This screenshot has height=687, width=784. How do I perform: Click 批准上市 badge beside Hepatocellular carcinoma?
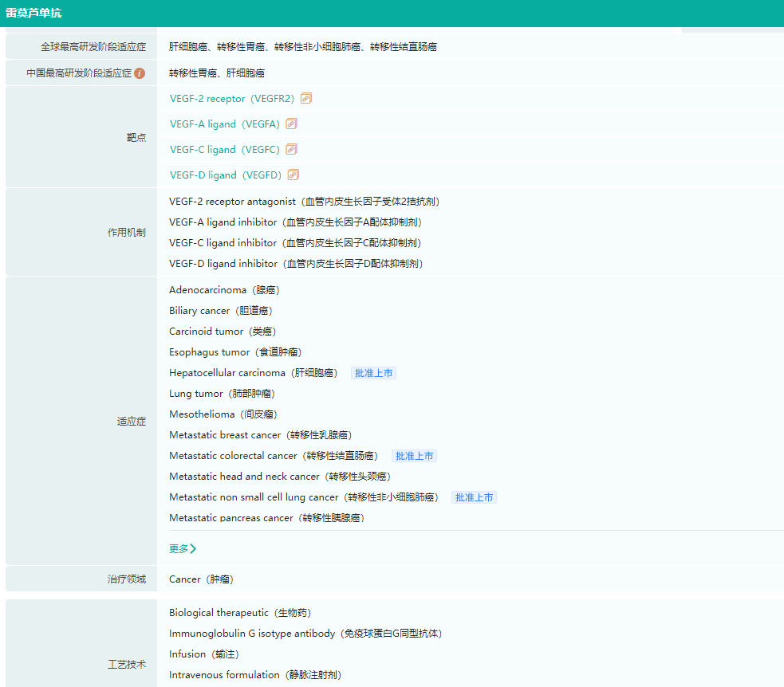pyautogui.click(x=373, y=373)
